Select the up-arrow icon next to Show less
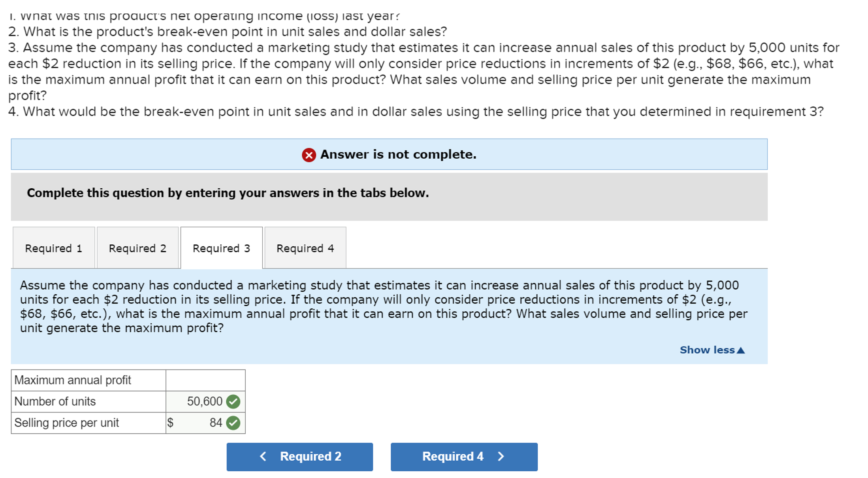Image resolution: width=868 pixels, height=478 pixels. 741,350
